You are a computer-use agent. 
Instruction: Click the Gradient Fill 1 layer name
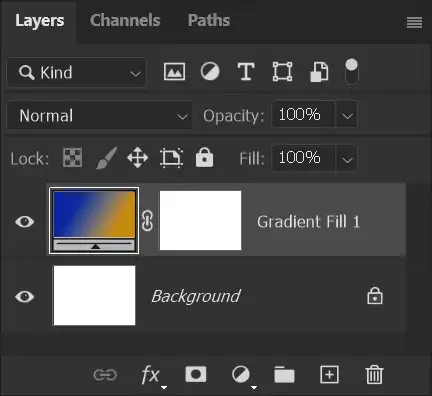point(309,222)
